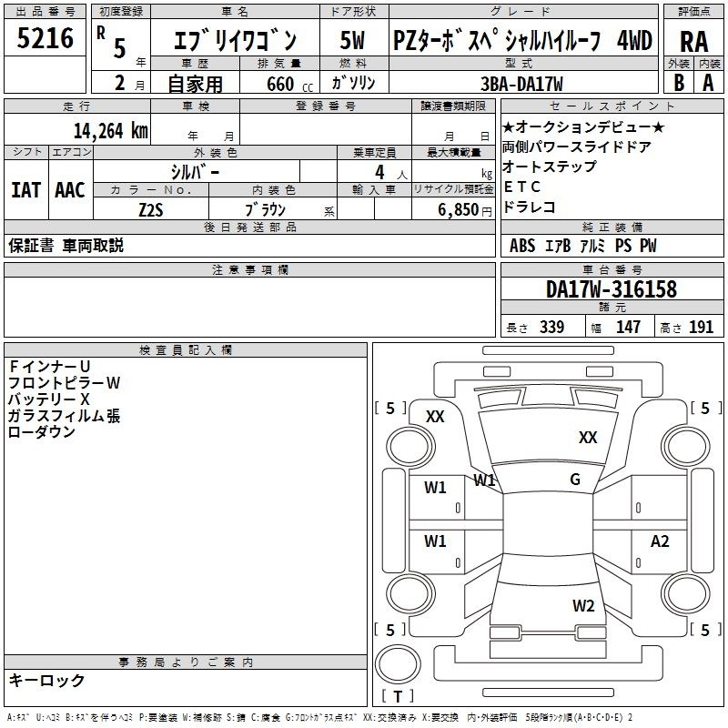Click the exterior grade B cell
728x728 pixels.
678,81
